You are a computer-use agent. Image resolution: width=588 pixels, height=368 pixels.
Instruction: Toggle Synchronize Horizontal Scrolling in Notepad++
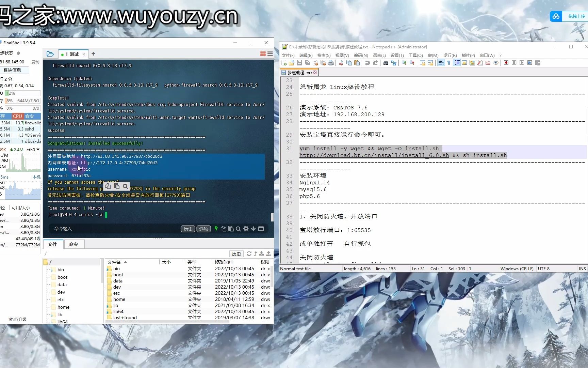pyautogui.click(x=430, y=63)
